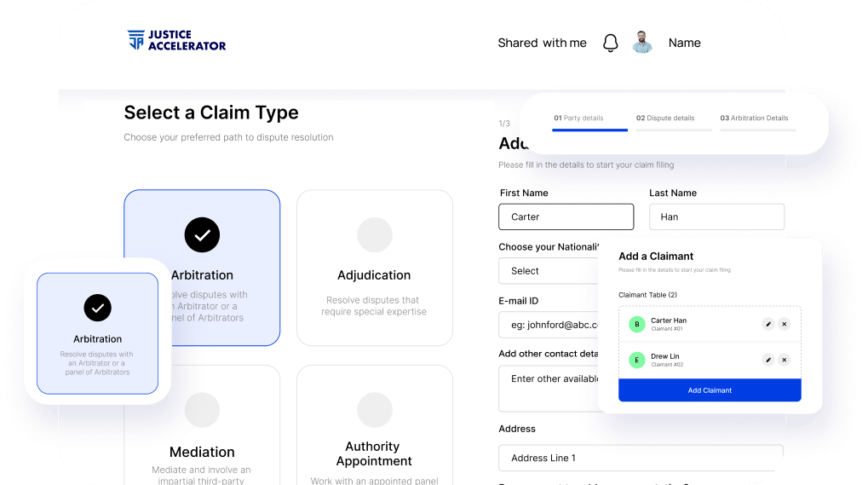868x485 pixels.
Task: Click the user profile avatar
Action: pyautogui.click(x=642, y=43)
